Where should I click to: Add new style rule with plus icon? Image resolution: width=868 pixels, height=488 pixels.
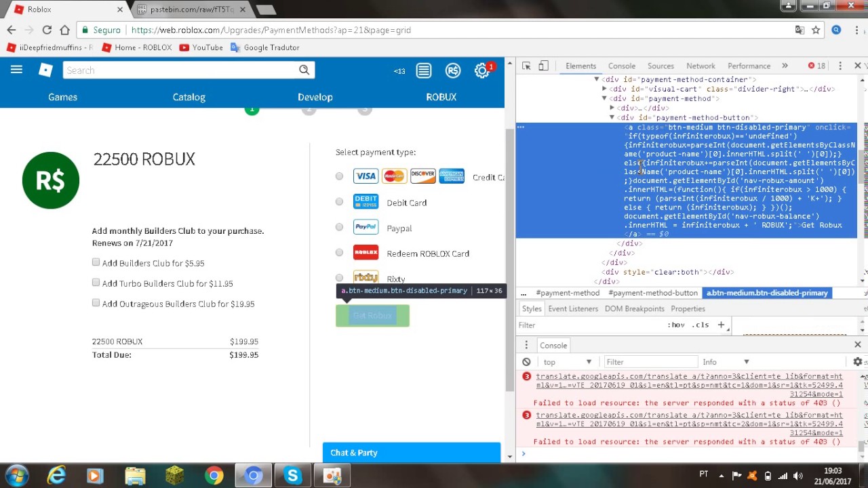point(721,325)
